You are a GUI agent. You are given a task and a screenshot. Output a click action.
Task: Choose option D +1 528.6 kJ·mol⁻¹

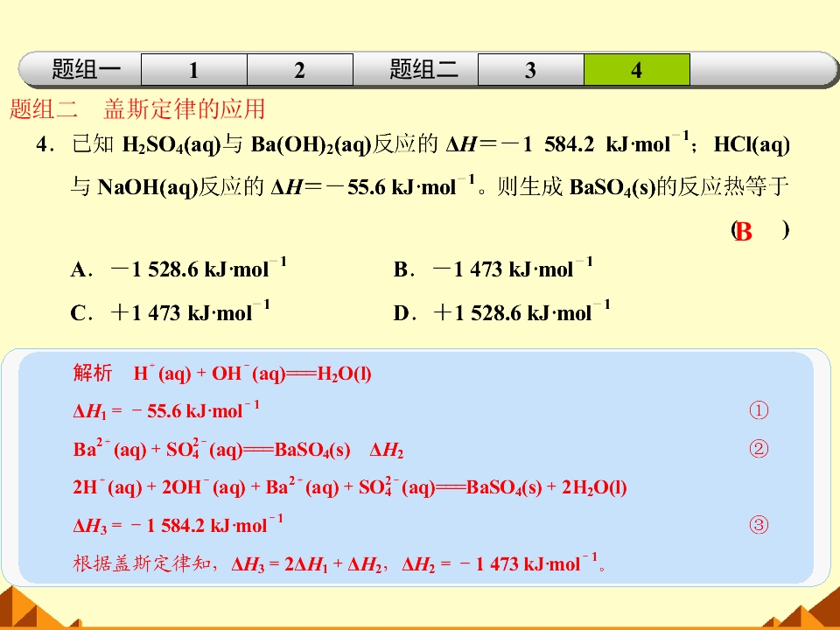(x=502, y=311)
